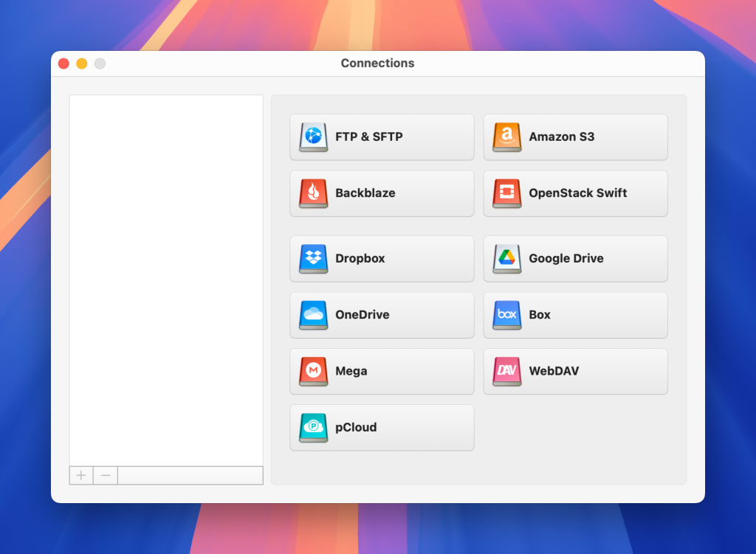
Task: Select the orange Amazon S3 icon
Action: click(x=506, y=137)
